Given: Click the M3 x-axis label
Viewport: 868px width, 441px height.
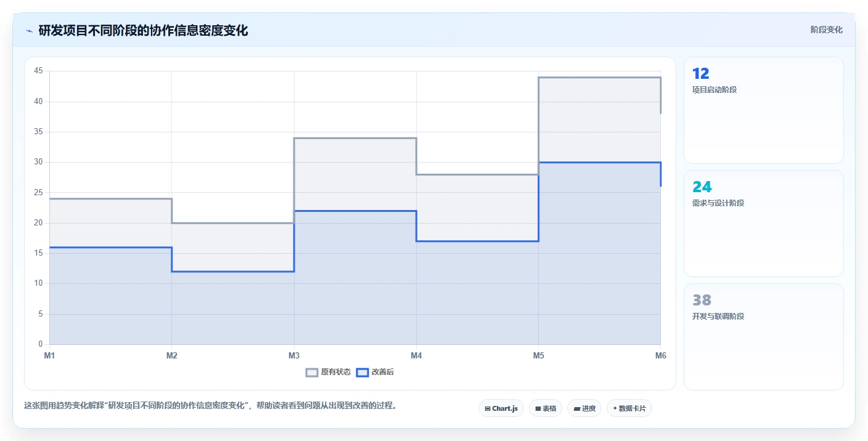Looking at the screenshot, I should click(294, 355).
